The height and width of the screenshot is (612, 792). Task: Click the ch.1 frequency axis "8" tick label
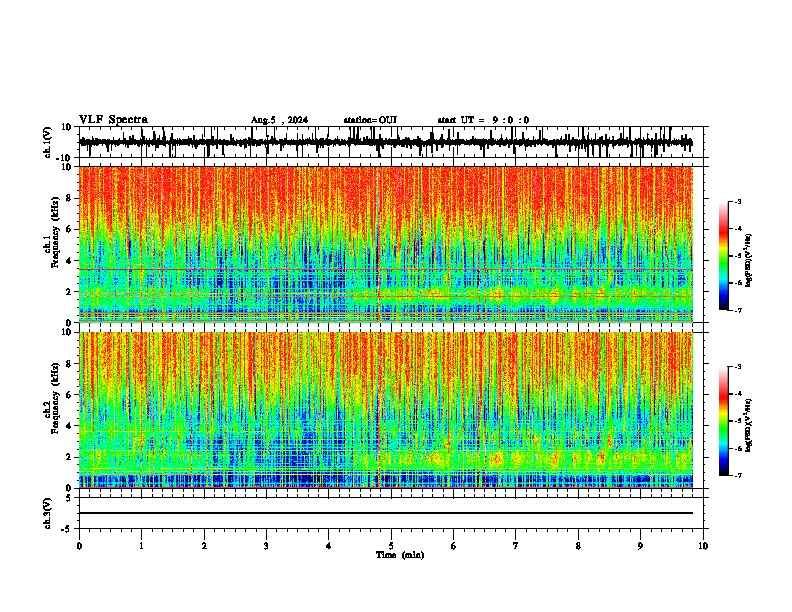pyautogui.click(x=70, y=198)
